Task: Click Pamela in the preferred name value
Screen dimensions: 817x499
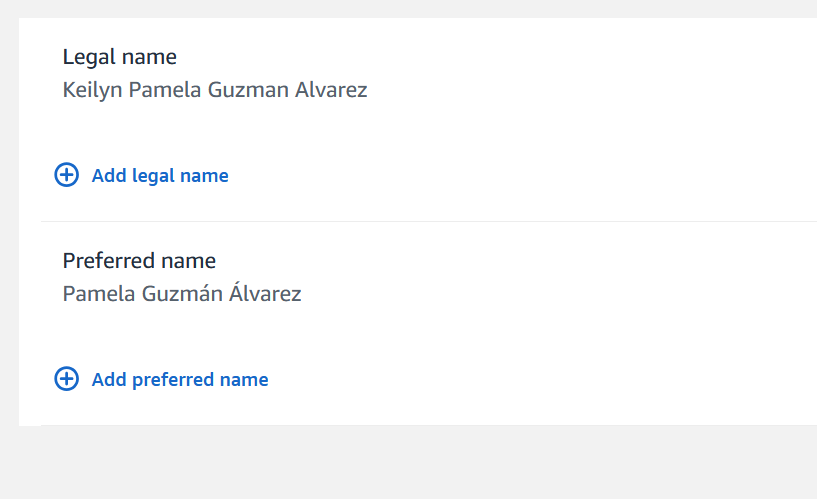Action: pos(97,294)
